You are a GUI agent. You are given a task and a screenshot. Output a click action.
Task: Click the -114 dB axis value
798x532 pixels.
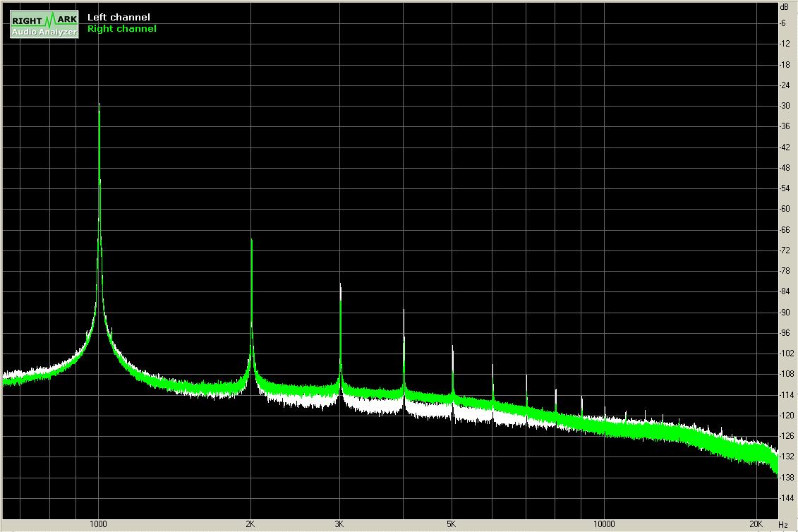pyautogui.click(x=787, y=394)
